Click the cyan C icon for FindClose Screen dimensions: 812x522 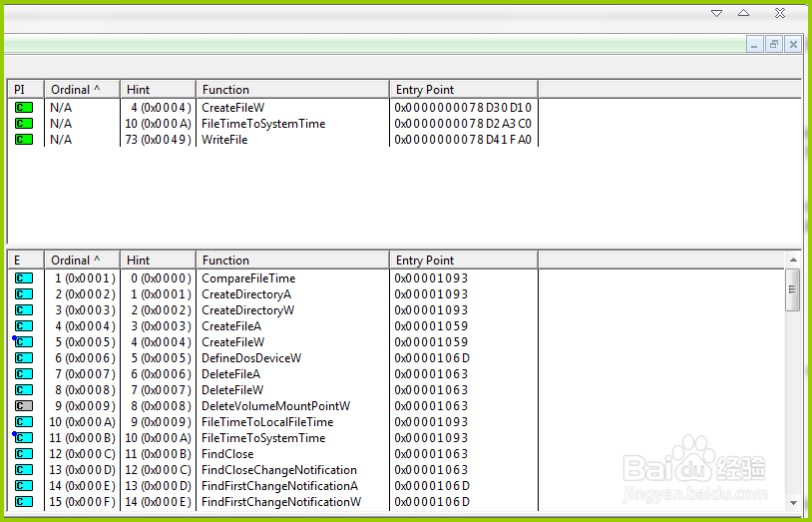(x=24, y=454)
